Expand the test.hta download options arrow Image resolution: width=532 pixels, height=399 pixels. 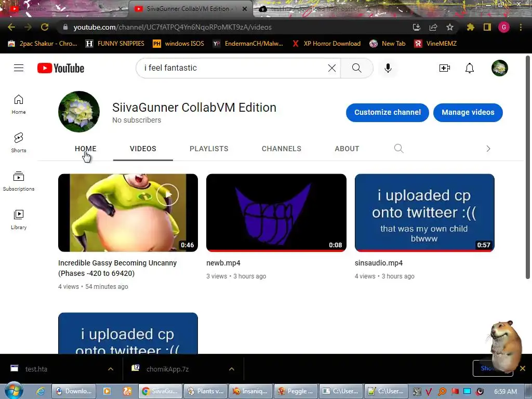111,369
